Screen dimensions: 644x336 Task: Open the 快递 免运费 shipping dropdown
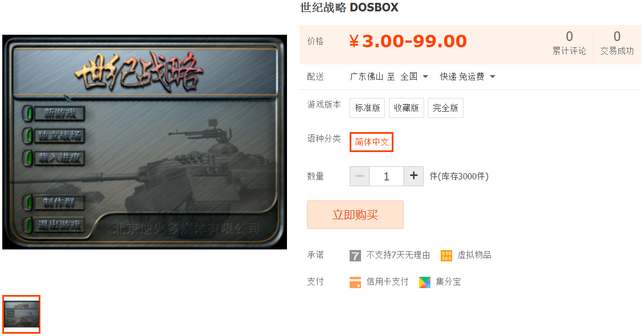click(467, 76)
